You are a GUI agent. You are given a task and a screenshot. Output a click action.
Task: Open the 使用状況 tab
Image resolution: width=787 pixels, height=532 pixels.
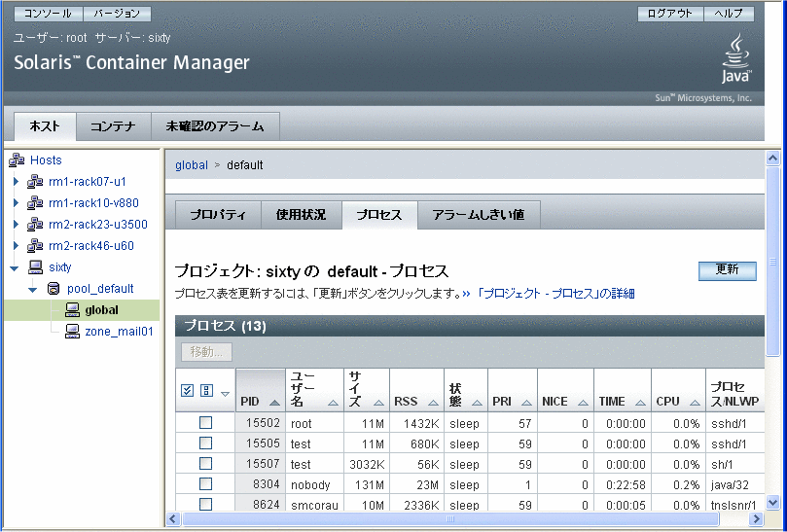pos(302,215)
